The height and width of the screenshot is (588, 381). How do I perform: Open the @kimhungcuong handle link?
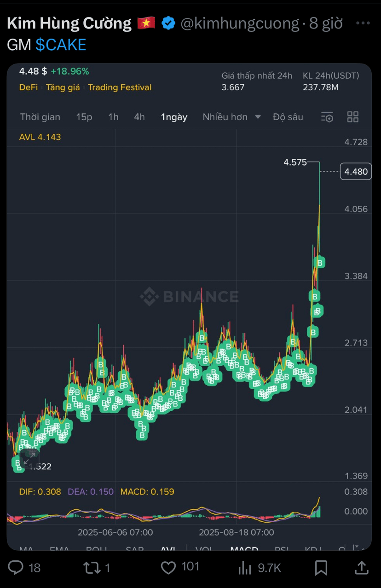[240, 23]
